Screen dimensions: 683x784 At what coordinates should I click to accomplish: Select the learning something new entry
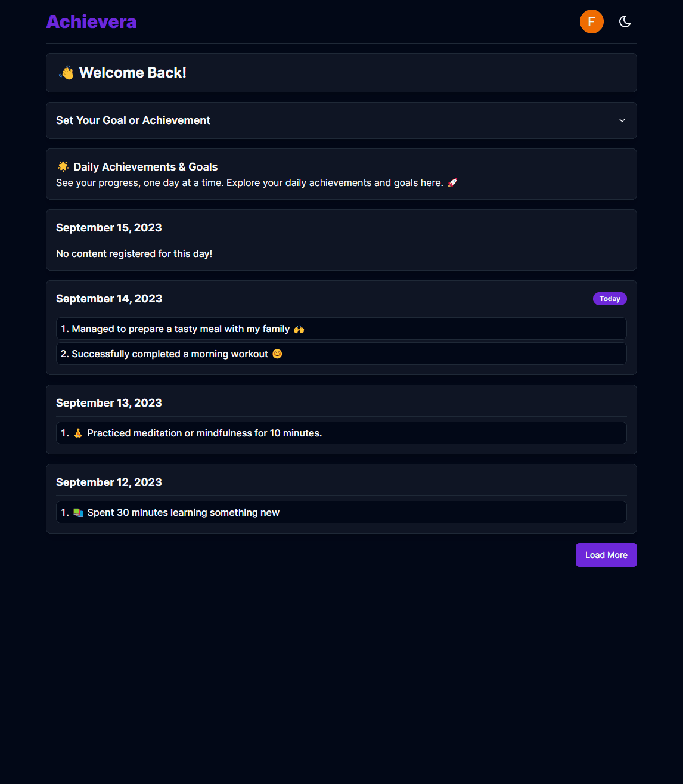point(341,512)
